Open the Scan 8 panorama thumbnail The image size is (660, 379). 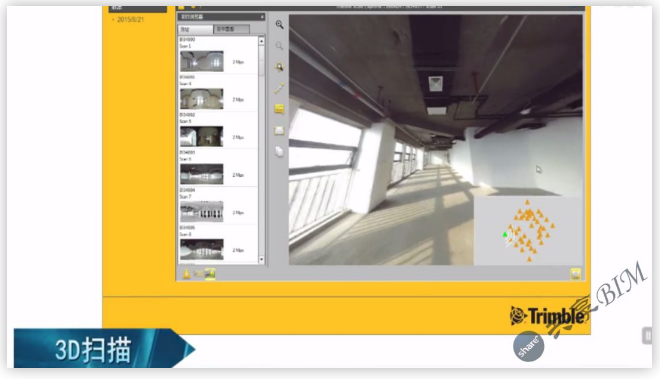pos(202,249)
